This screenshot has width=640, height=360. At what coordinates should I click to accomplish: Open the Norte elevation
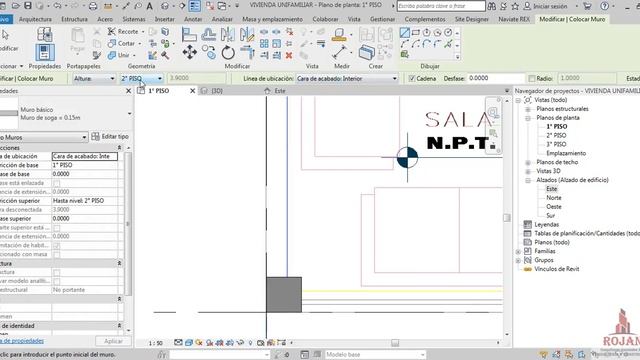coord(553,198)
